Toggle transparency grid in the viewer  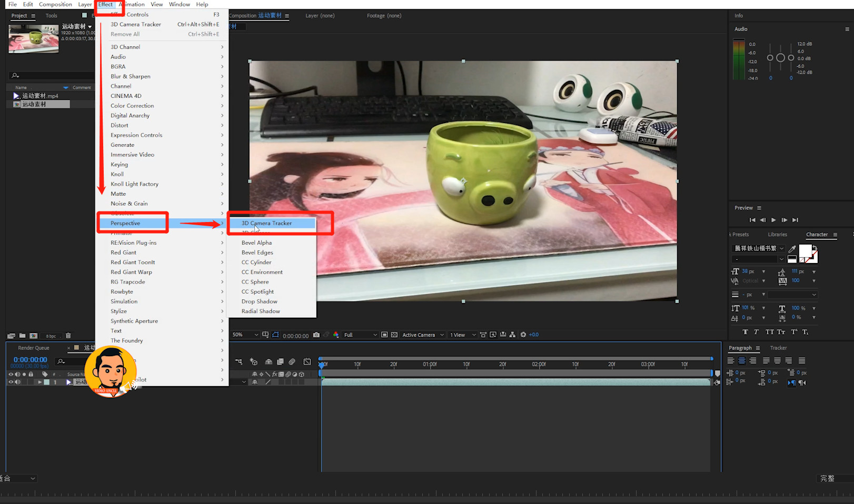coord(394,335)
